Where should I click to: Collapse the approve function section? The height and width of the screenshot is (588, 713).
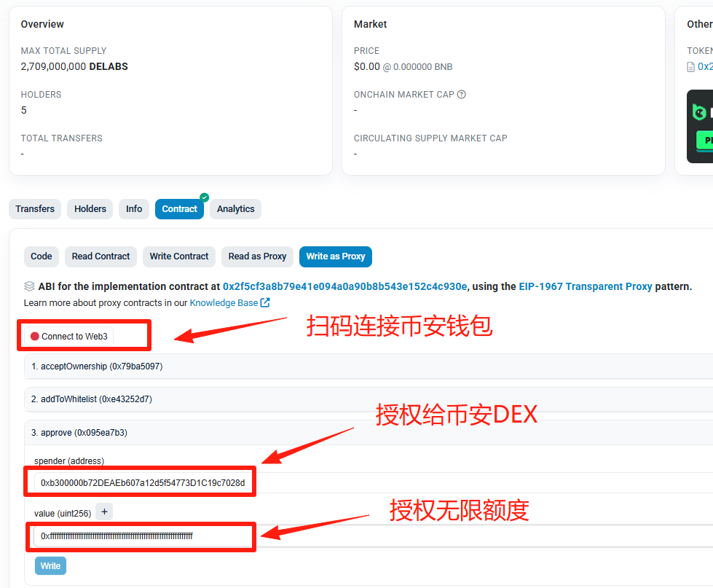[x=369, y=433]
